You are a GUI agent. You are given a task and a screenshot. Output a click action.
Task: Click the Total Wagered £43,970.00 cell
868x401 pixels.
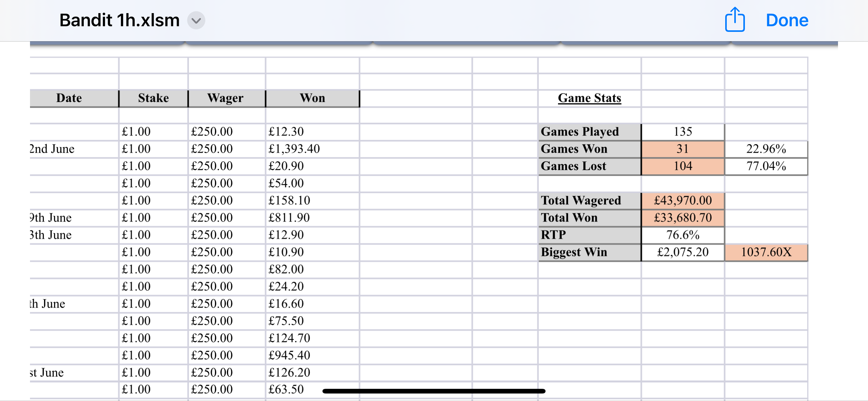coord(683,201)
